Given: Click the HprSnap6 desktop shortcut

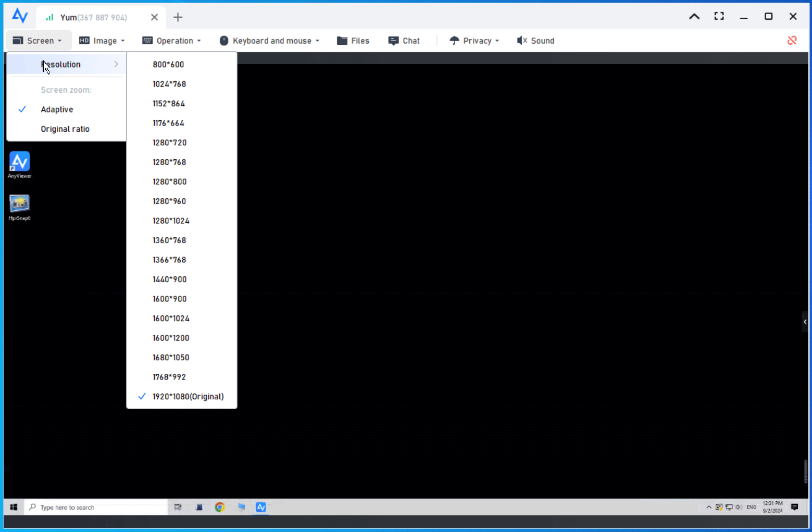Looking at the screenshot, I should coord(19,208).
